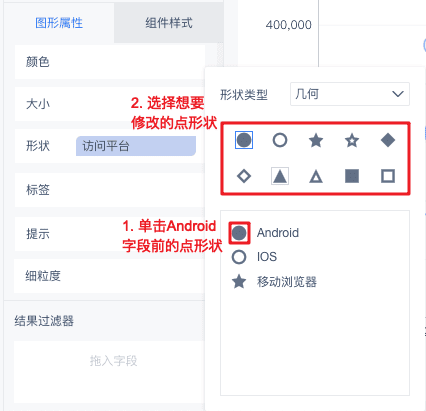Select the filled triangle shape
426x411 pixels.
click(280, 176)
